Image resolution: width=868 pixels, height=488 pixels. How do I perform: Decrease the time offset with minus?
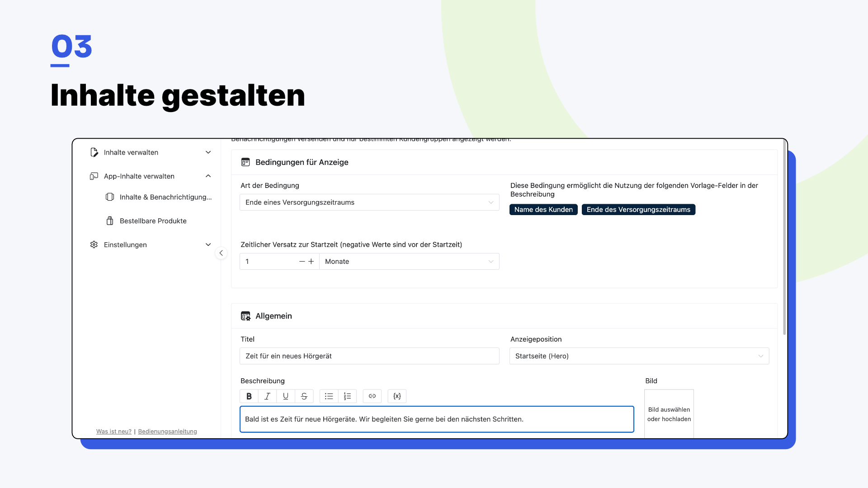(x=302, y=262)
